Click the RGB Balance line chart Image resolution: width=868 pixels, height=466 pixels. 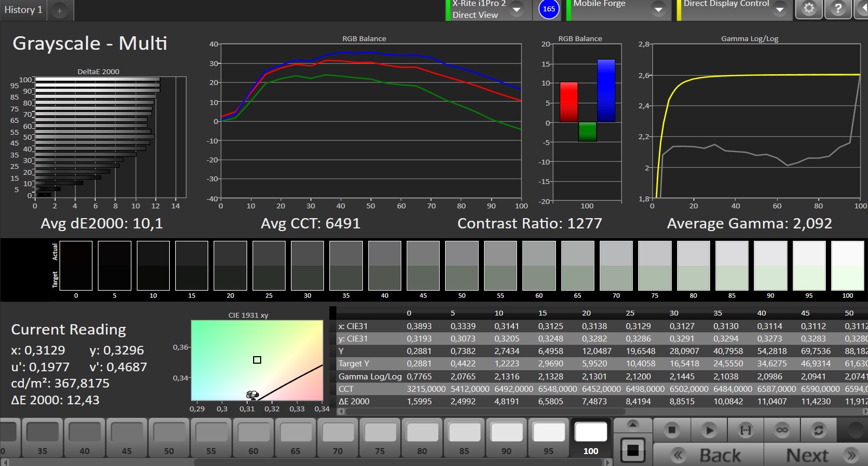pyautogui.click(x=371, y=121)
